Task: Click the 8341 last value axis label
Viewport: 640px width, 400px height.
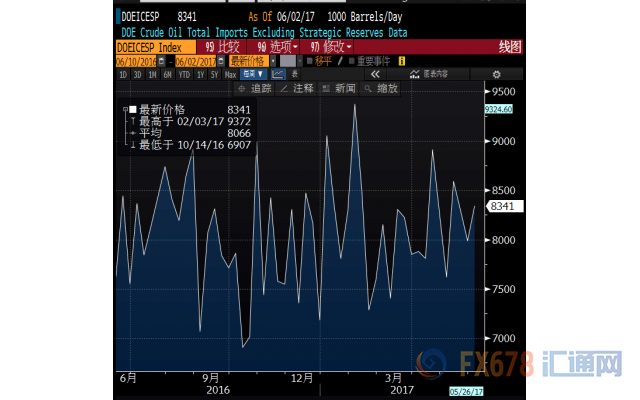Action: pos(504,207)
